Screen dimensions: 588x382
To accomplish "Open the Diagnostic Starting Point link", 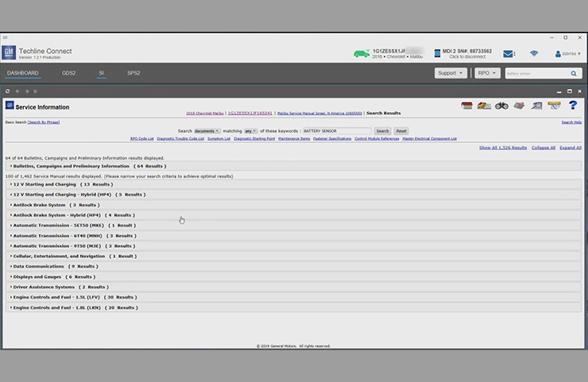I will [x=254, y=139].
